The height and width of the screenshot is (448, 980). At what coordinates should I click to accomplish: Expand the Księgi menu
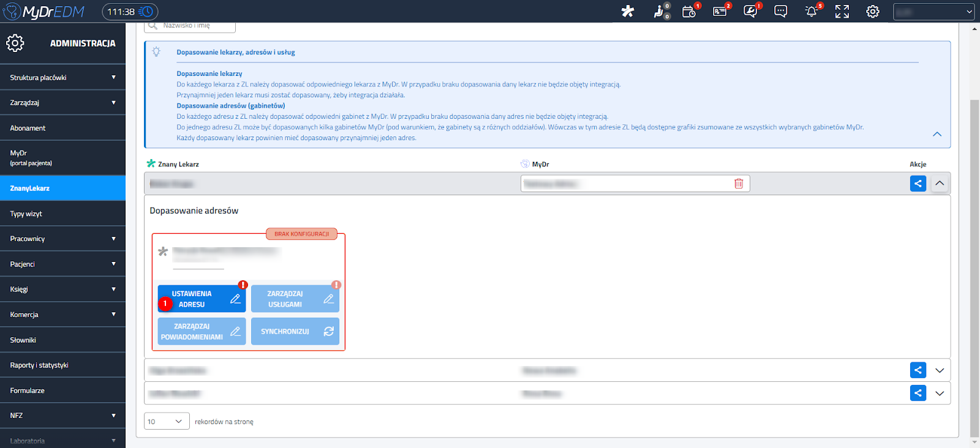click(x=62, y=289)
